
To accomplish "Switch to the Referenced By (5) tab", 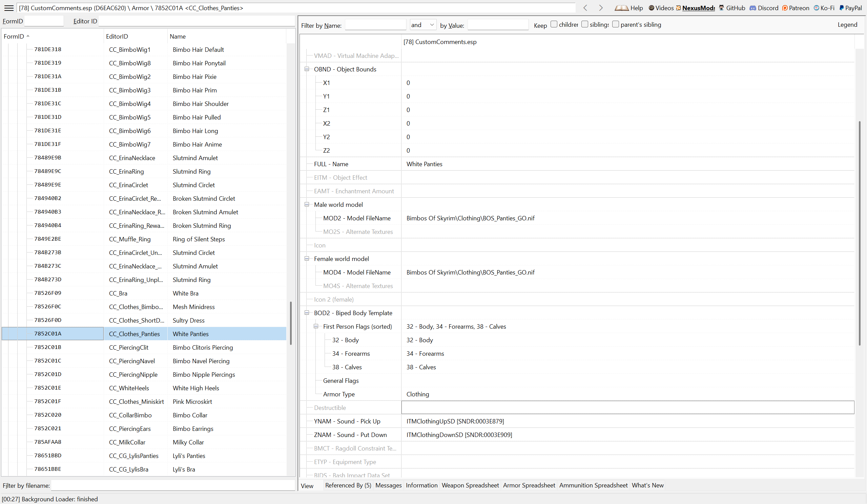I will point(348,485).
